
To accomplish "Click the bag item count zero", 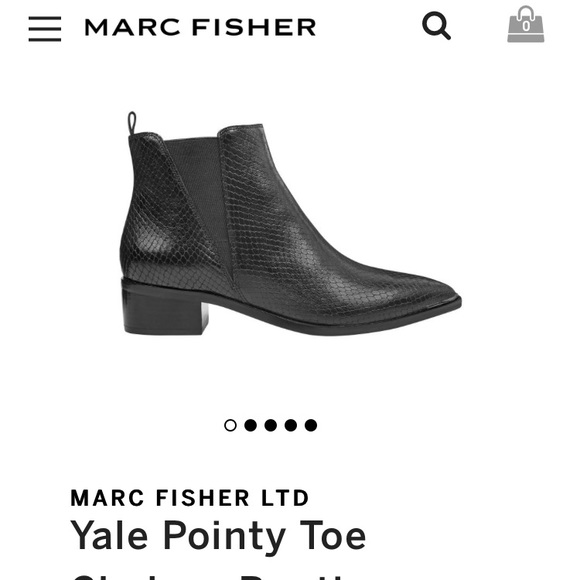I will 526,26.
